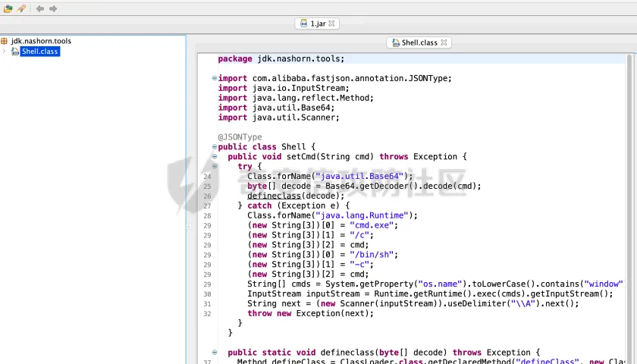The image size is (637, 364).
Task: Click the "\\A" delimiter string
Action: click(x=523, y=304)
